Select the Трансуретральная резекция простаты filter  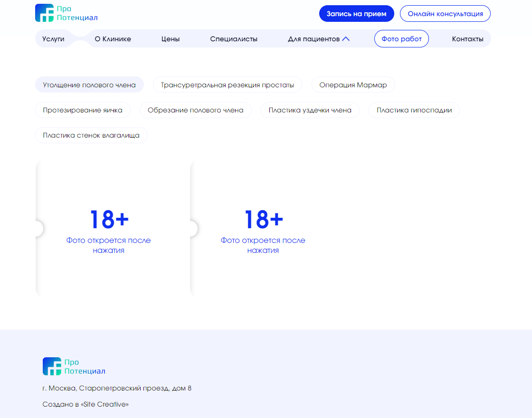coord(228,85)
